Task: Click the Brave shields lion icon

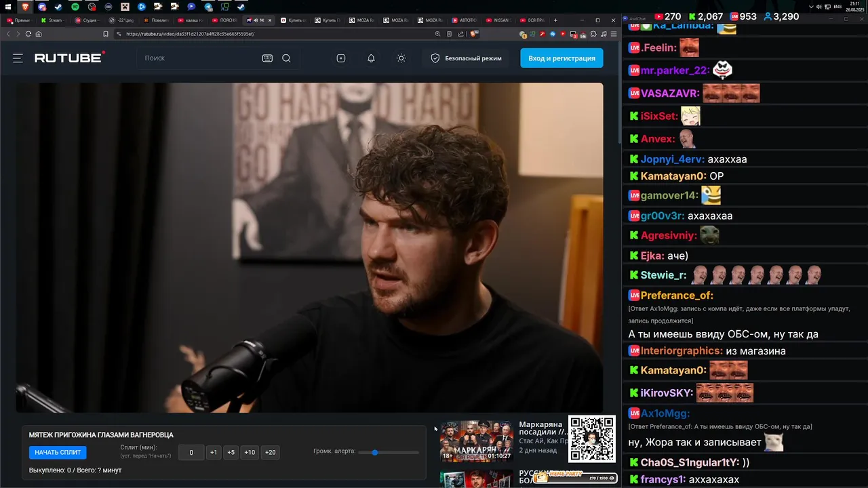Action: [474, 33]
